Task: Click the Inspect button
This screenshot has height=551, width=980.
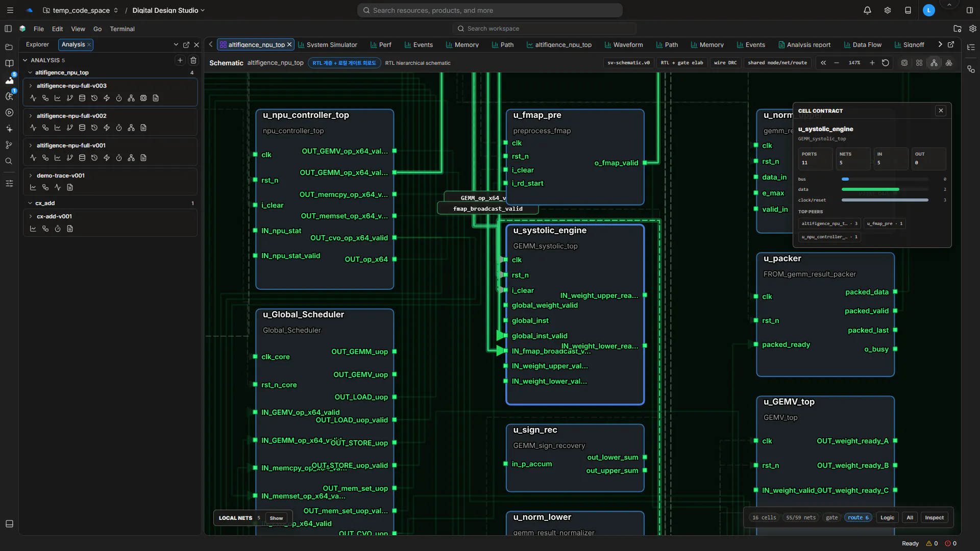Action: 934,518
